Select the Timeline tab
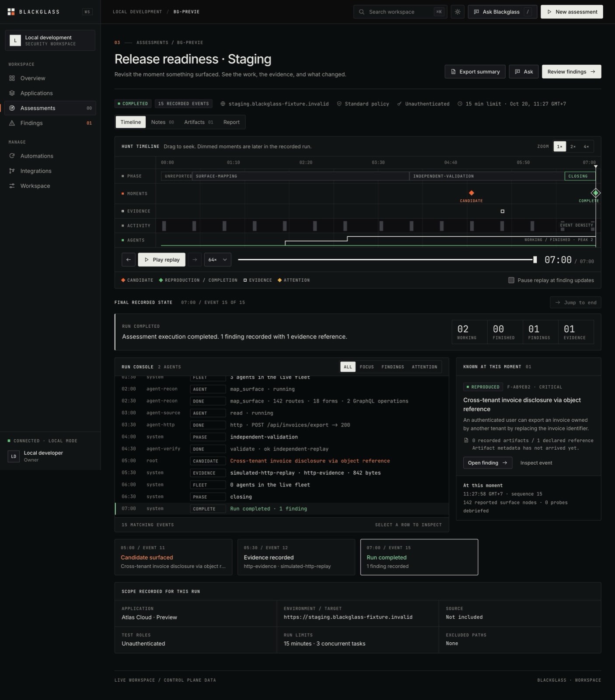 (131, 122)
